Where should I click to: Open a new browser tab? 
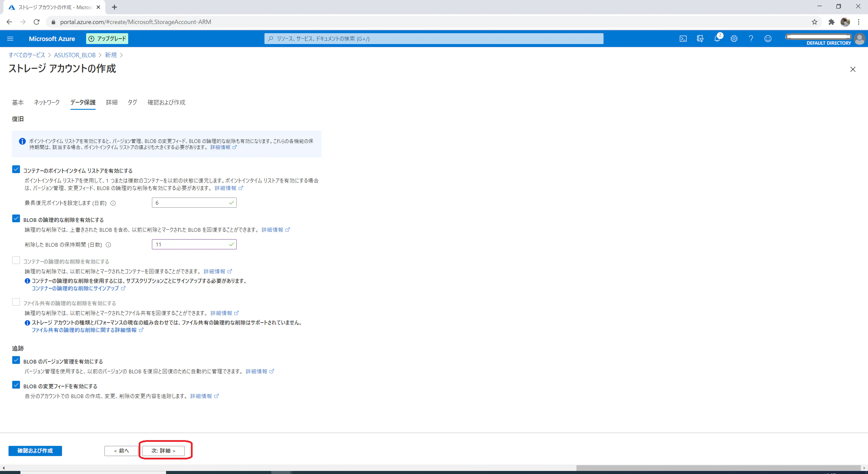click(114, 7)
